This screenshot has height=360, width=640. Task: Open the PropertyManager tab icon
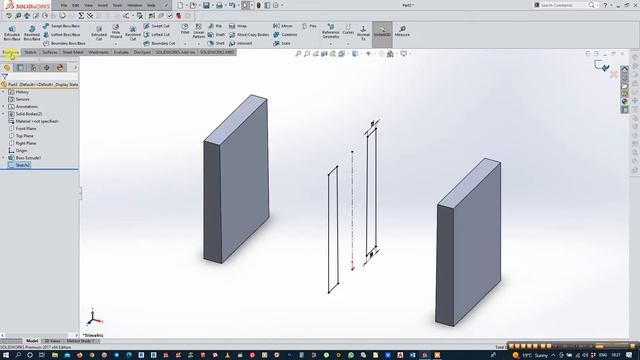[x=20, y=67]
